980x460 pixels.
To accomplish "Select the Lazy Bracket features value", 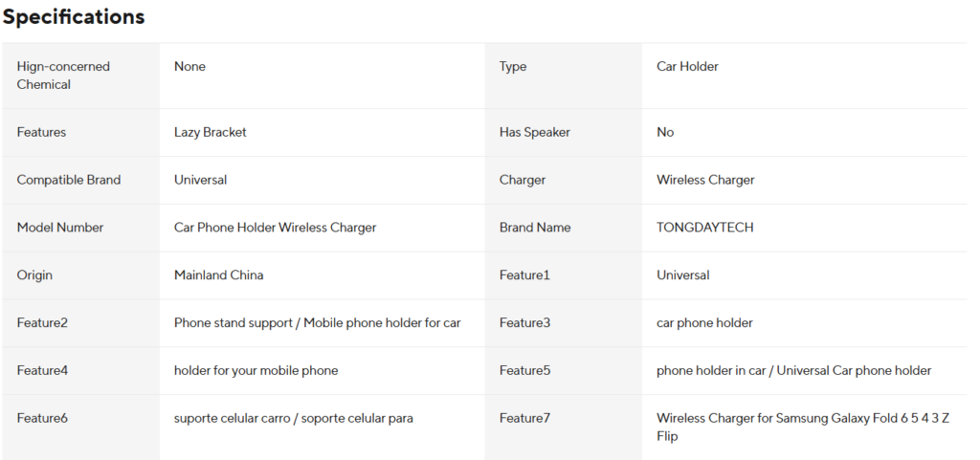I will pyautogui.click(x=210, y=132).
